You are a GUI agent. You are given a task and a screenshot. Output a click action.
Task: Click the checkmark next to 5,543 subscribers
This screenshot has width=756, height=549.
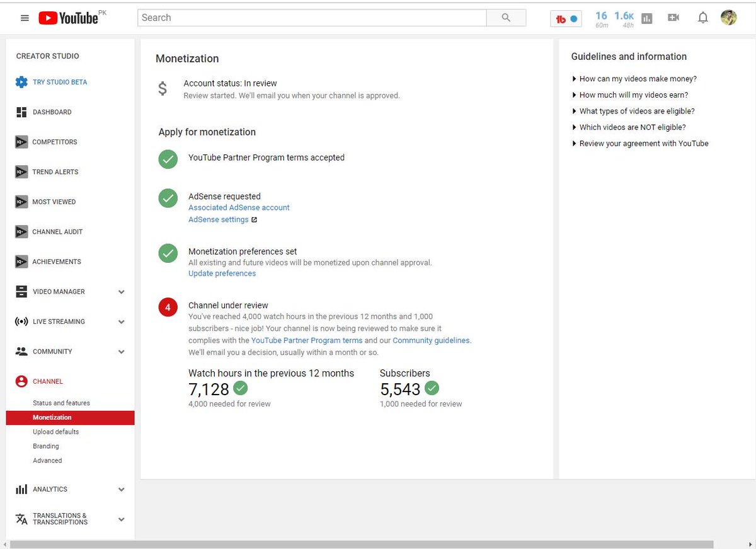(432, 388)
